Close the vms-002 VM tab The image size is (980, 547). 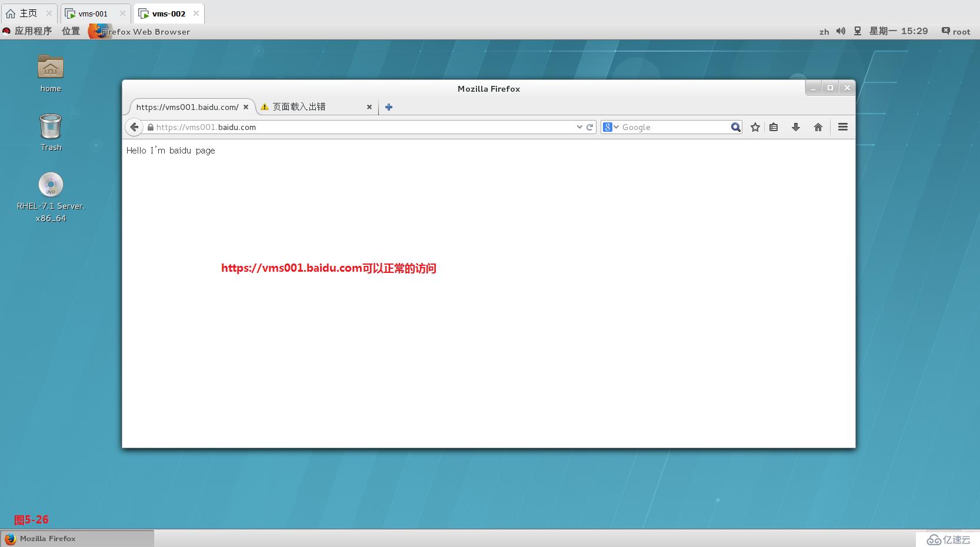[196, 14]
